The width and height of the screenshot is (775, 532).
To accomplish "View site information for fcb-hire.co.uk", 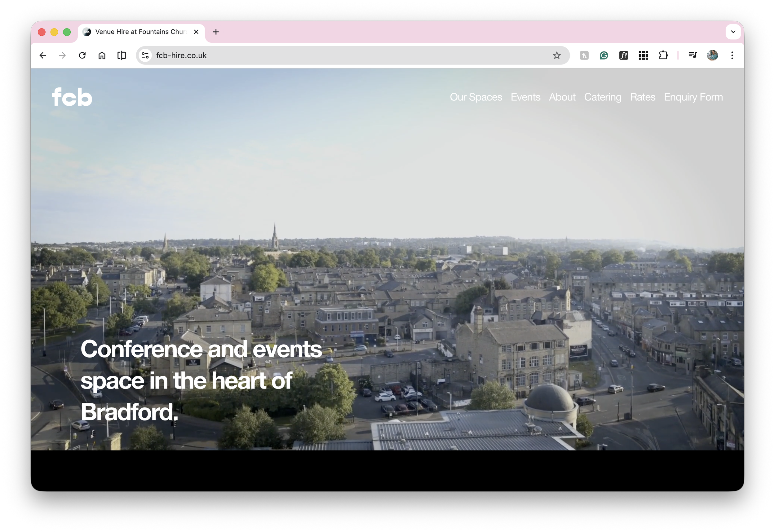I will [145, 55].
